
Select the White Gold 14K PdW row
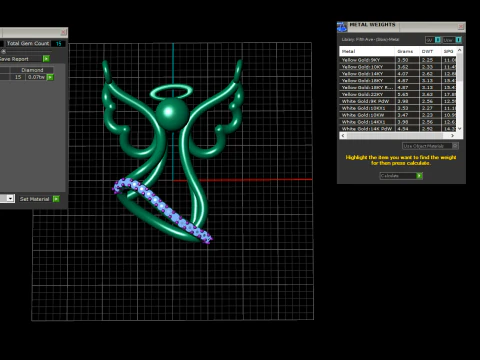tap(398, 128)
